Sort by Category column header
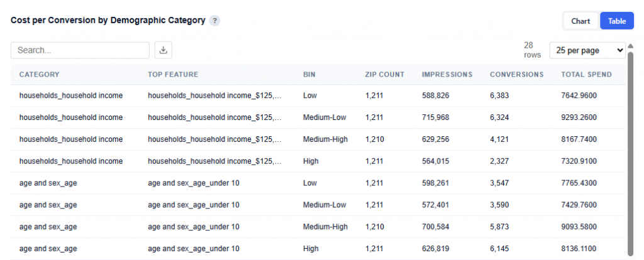The height and width of the screenshot is (260, 644). (39, 74)
